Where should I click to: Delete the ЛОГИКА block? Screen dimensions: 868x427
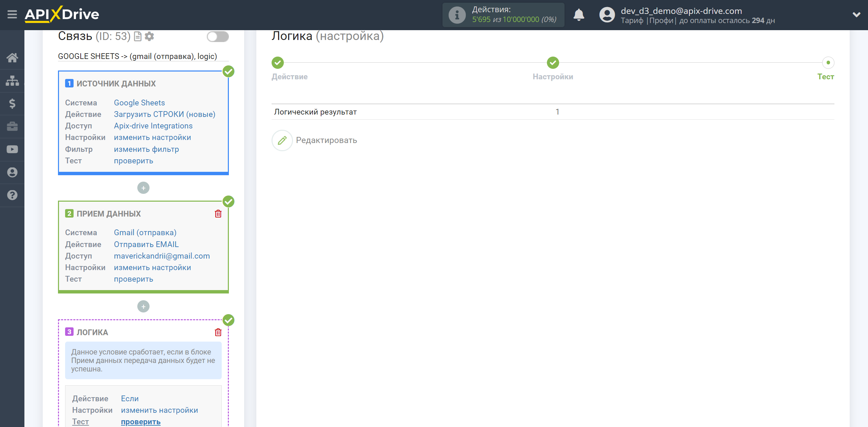point(218,332)
